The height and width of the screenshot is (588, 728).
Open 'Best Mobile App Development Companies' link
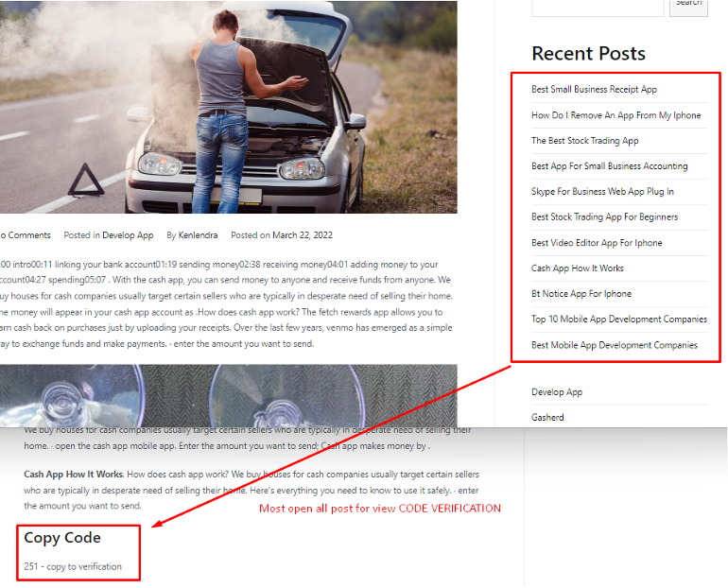[615, 345]
